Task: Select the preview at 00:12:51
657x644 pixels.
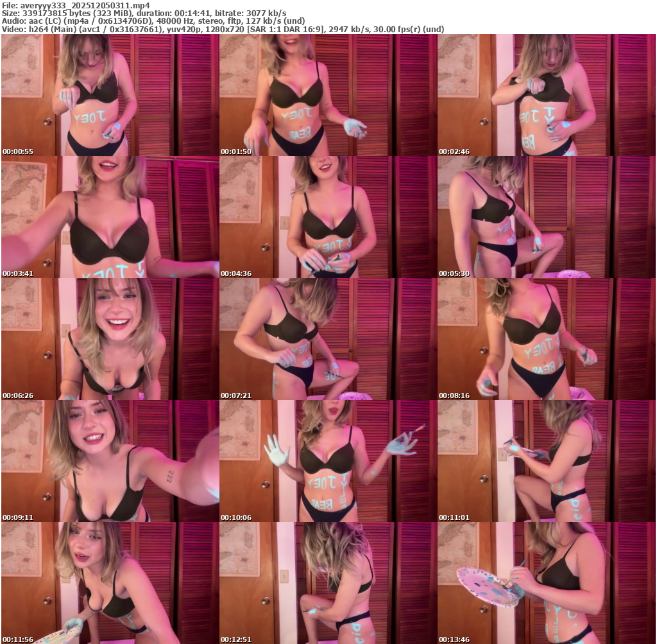Action: coord(328,583)
